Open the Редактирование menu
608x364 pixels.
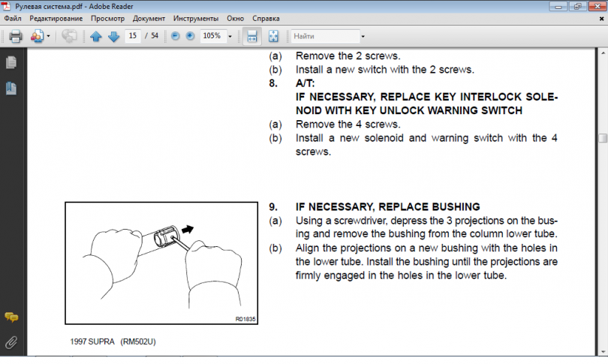pyautogui.click(x=56, y=18)
